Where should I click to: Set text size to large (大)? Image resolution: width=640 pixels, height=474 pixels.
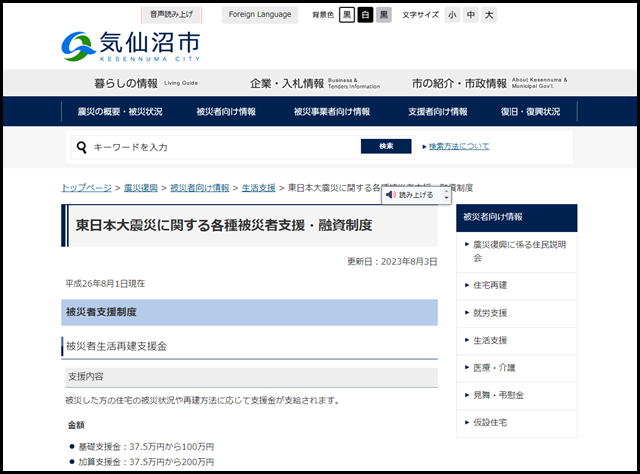[x=488, y=15]
